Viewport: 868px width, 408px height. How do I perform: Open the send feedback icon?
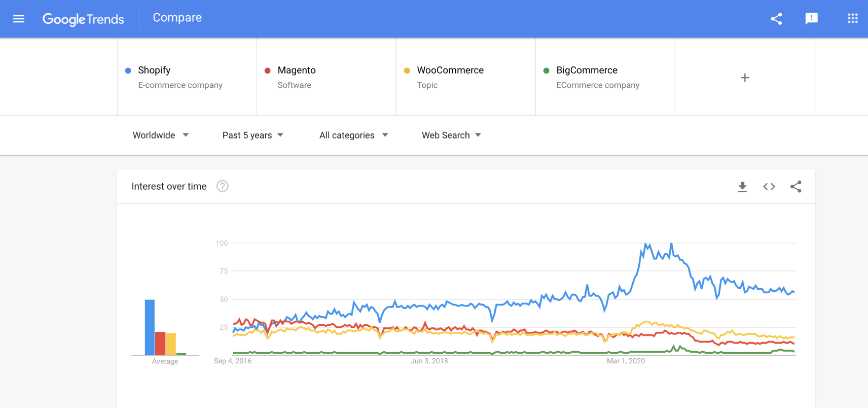tap(811, 19)
